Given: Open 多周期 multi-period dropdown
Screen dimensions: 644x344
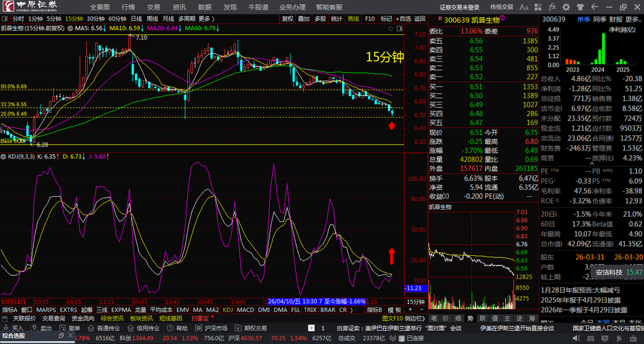Looking at the screenshot, I should tap(186, 19).
